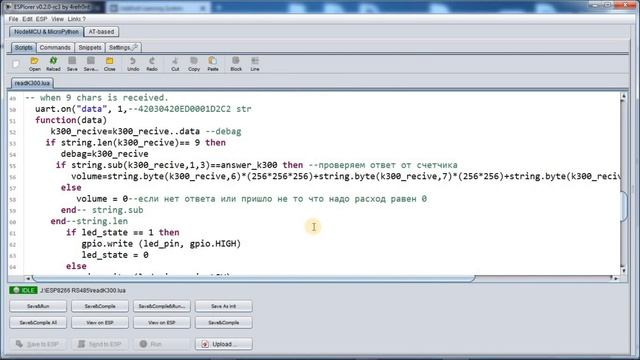
Task: Save the script with the Save icon
Action: pos(72,64)
